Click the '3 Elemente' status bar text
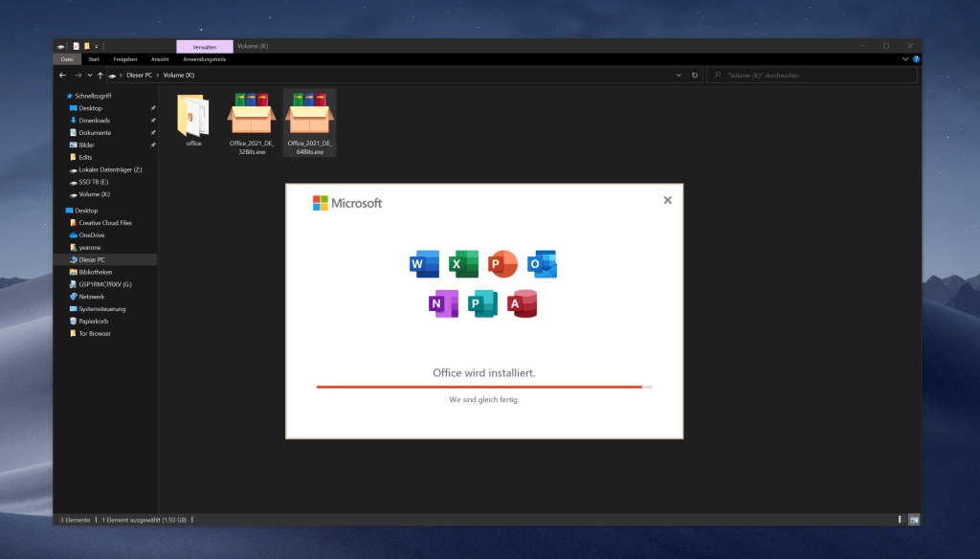Image resolution: width=980 pixels, height=559 pixels. [75, 520]
